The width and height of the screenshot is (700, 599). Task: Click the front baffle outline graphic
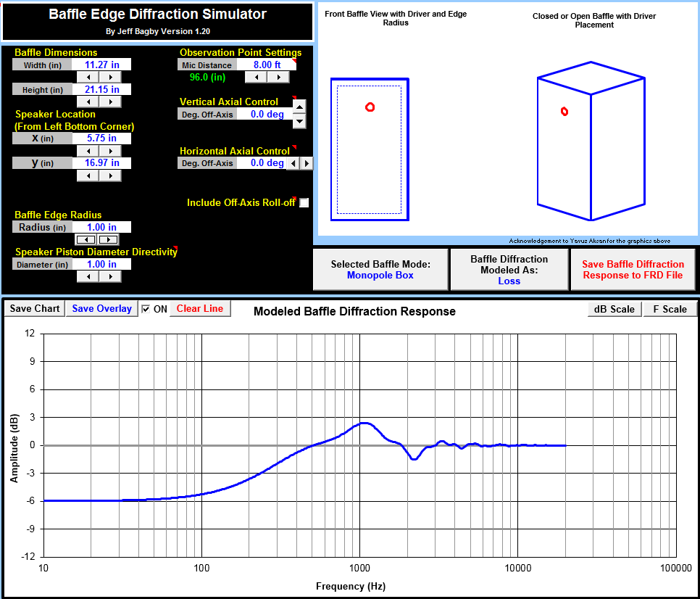(370, 149)
